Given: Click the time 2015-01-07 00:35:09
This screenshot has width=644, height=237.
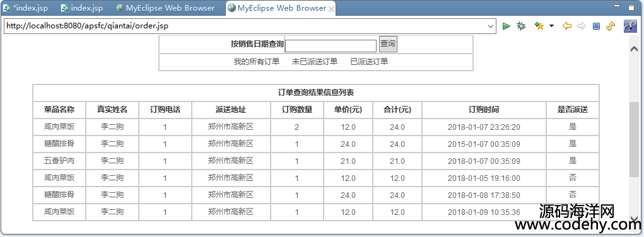Looking at the screenshot, I should coord(484,144).
